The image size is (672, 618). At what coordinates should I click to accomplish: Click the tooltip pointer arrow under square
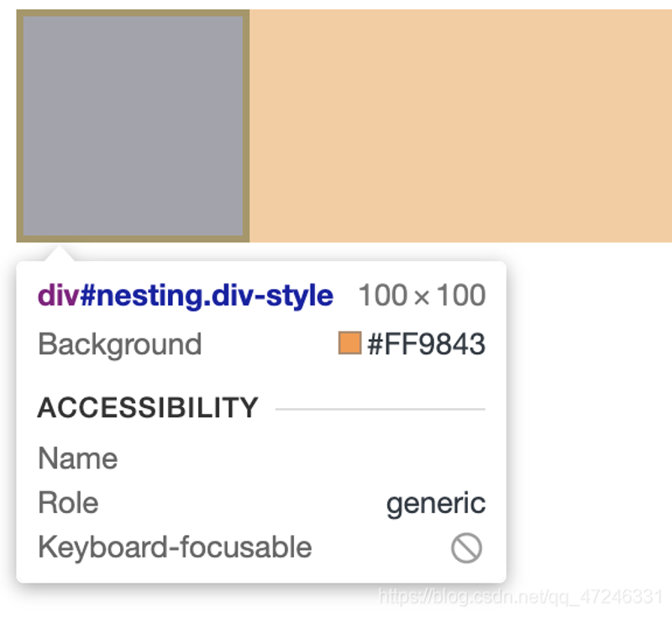(59, 253)
